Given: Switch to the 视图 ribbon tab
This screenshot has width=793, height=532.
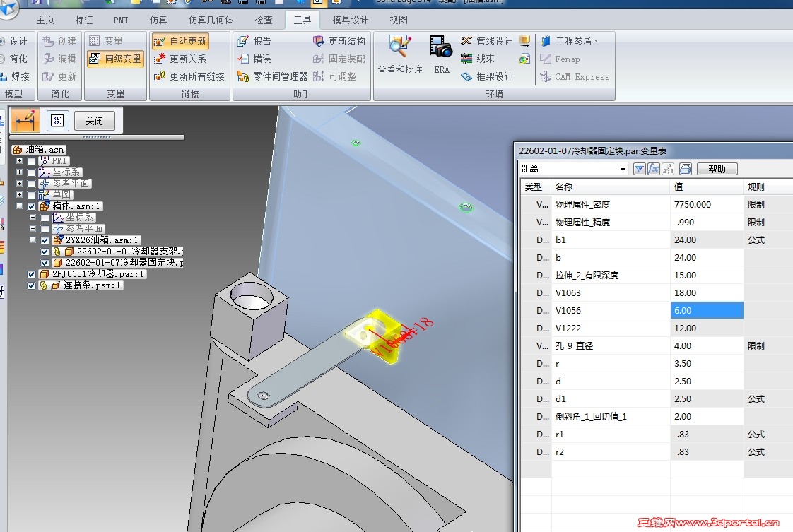Looking at the screenshot, I should point(399,20).
